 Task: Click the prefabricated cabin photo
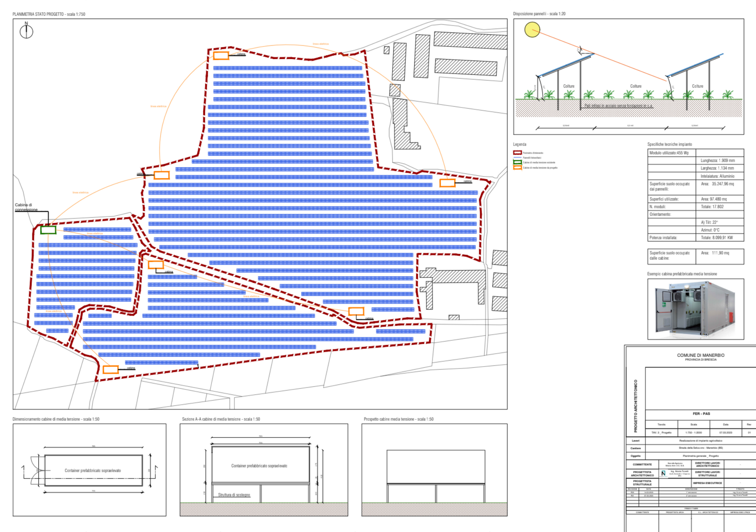(x=695, y=309)
